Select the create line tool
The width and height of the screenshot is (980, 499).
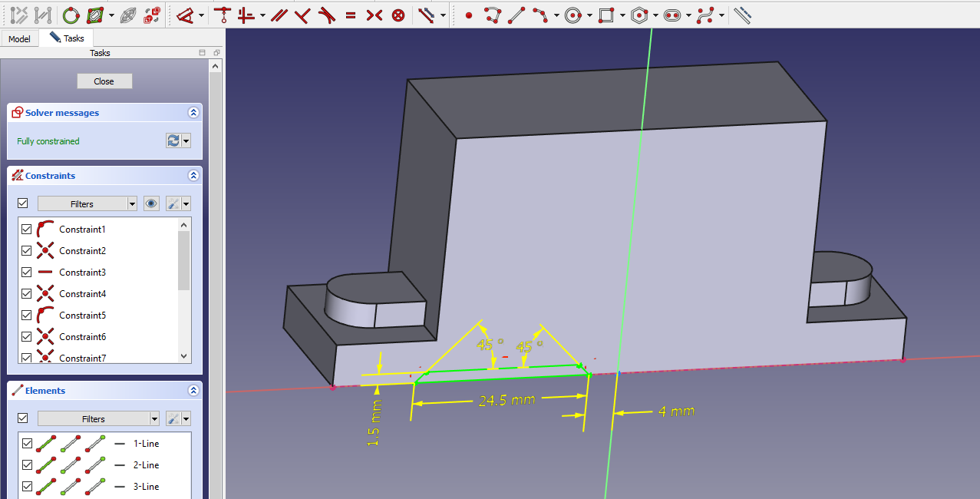click(x=517, y=15)
